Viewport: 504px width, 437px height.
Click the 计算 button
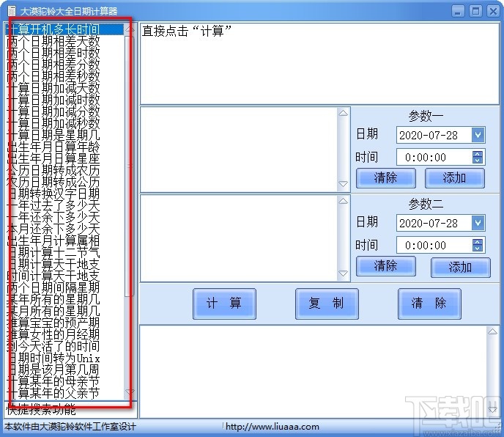click(224, 304)
